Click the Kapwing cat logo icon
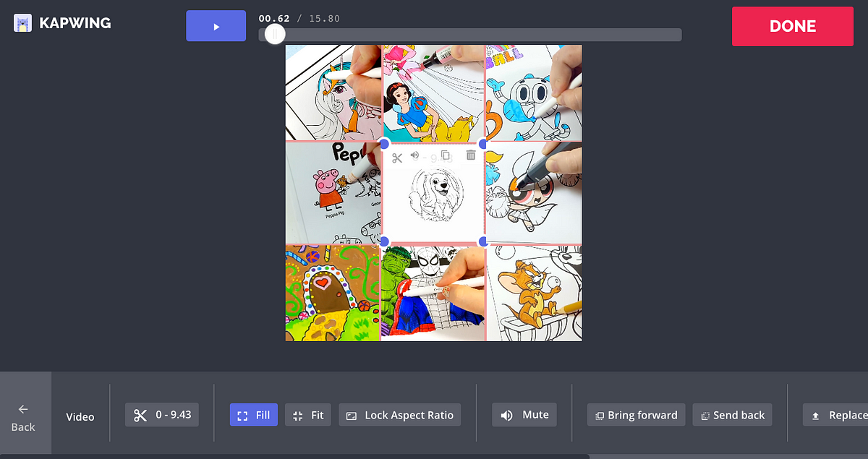Screen dimensions: 868x459 coord(22,23)
